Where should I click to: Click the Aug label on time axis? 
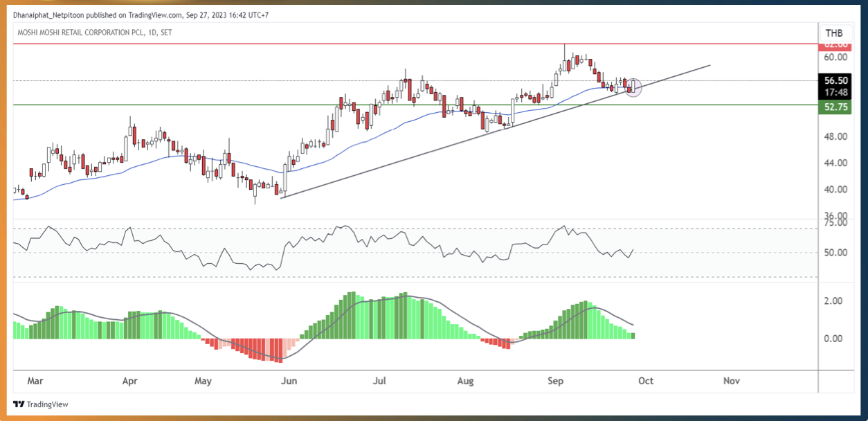(466, 381)
